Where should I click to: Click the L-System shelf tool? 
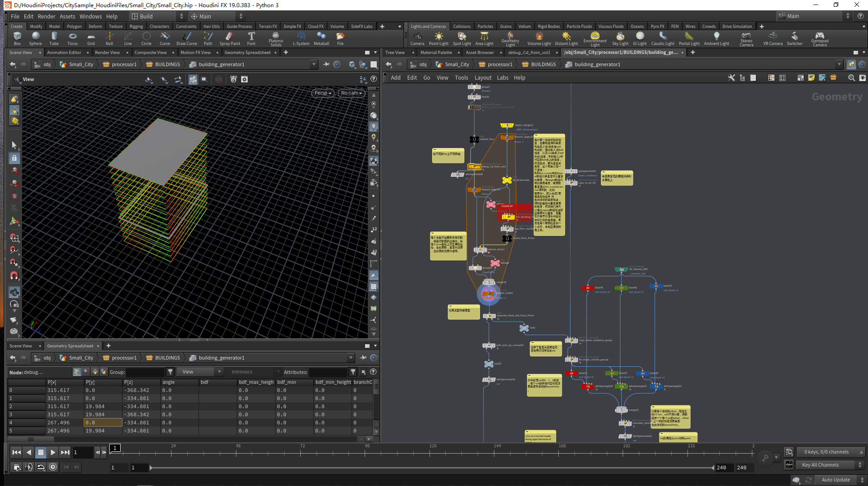click(x=301, y=38)
